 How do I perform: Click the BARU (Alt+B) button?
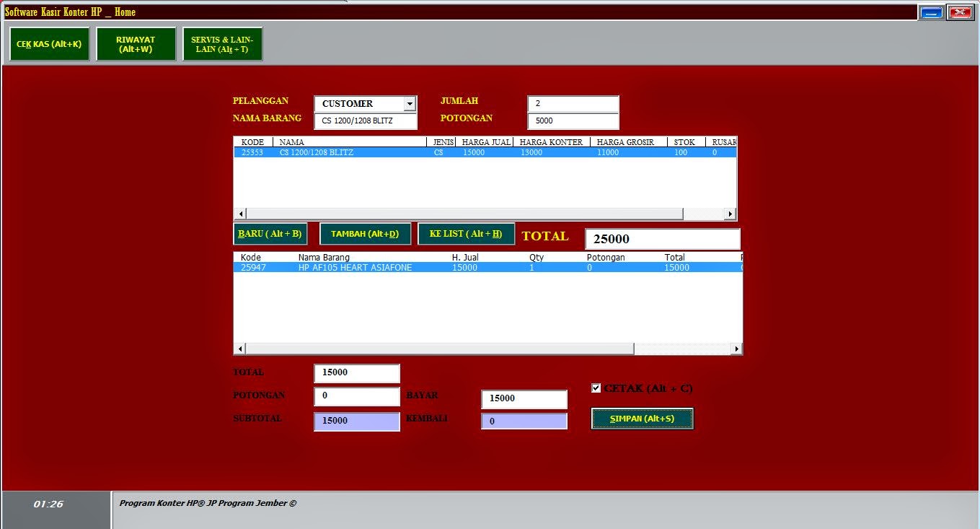pos(270,233)
